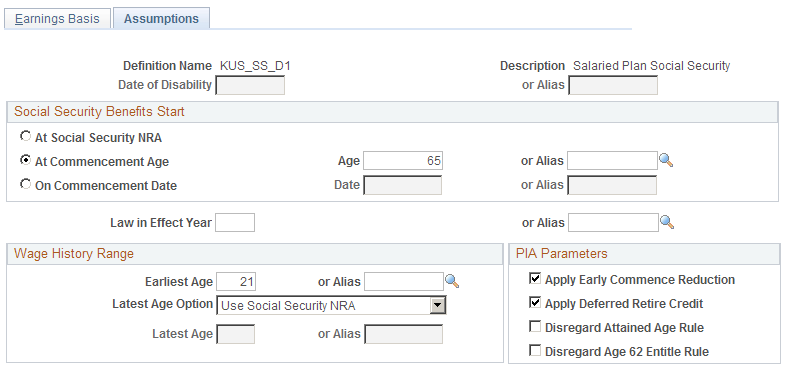Click the Earliest Age alias field
The width and height of the screenshot is (787, 369).
pos(404,282)
